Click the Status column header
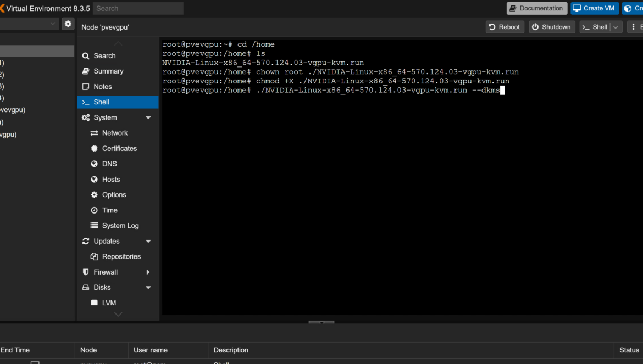The width and height of the screenshot is (643, 364). 629,350
